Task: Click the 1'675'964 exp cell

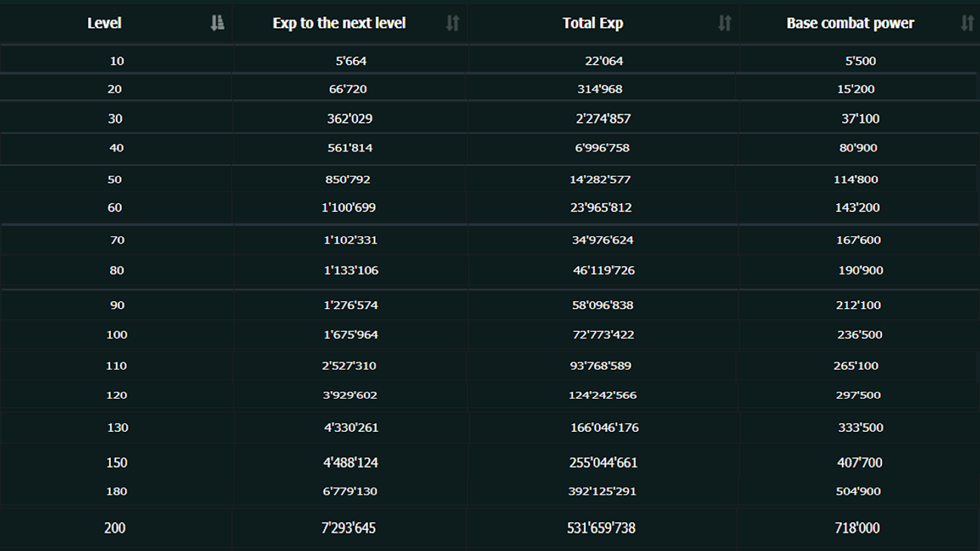Action: click(351, 335)
